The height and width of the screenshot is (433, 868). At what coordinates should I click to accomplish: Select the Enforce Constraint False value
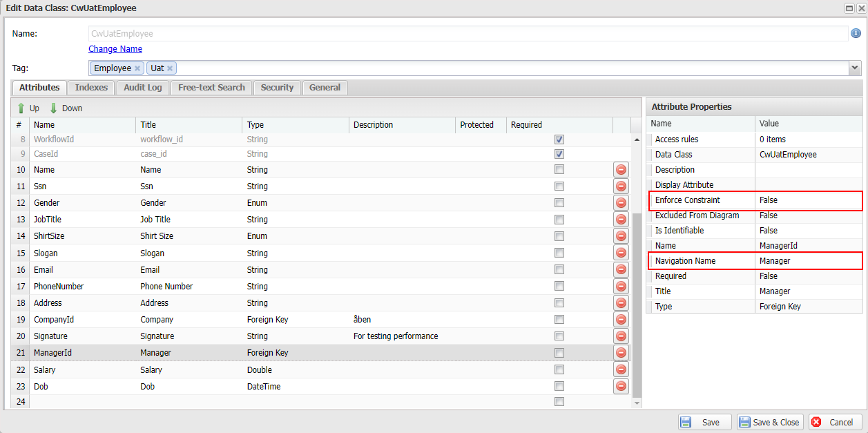click(x=809, y=200)
